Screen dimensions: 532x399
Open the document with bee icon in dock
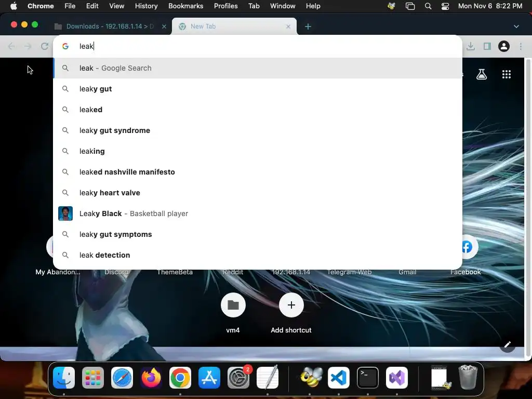point(440,378)
